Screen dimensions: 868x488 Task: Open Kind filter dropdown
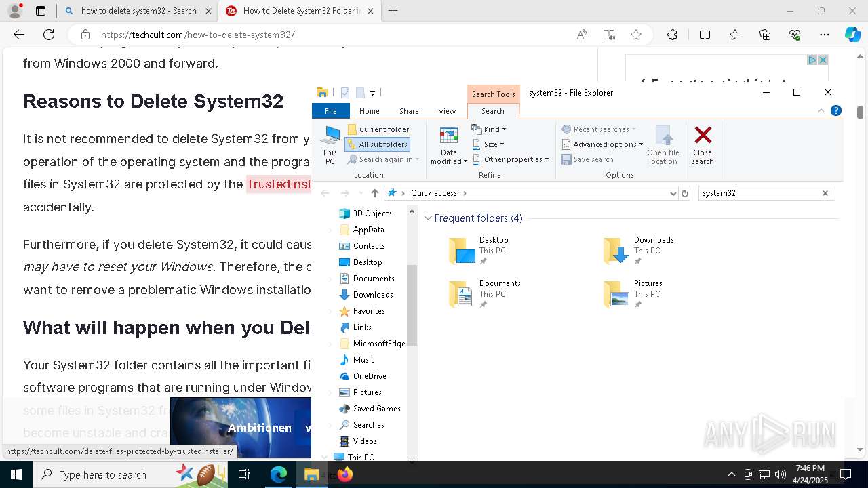489,129
